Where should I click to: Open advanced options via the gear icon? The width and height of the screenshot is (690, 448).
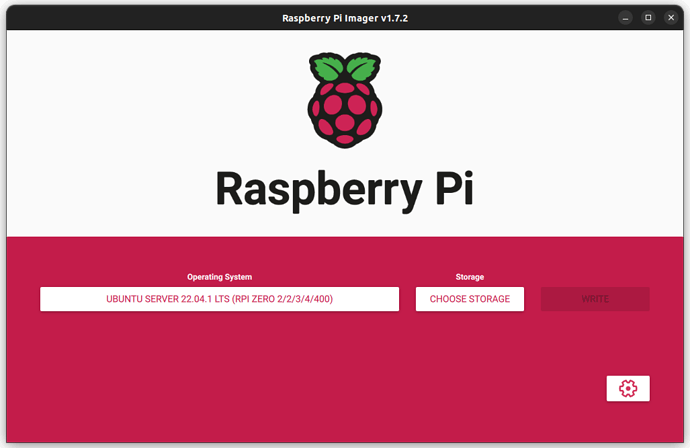click(x=628, y=388)
